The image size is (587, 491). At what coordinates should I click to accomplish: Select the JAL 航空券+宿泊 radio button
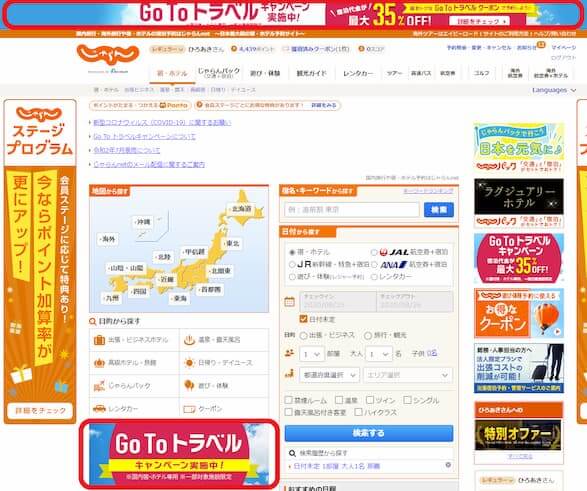(374, 253)
